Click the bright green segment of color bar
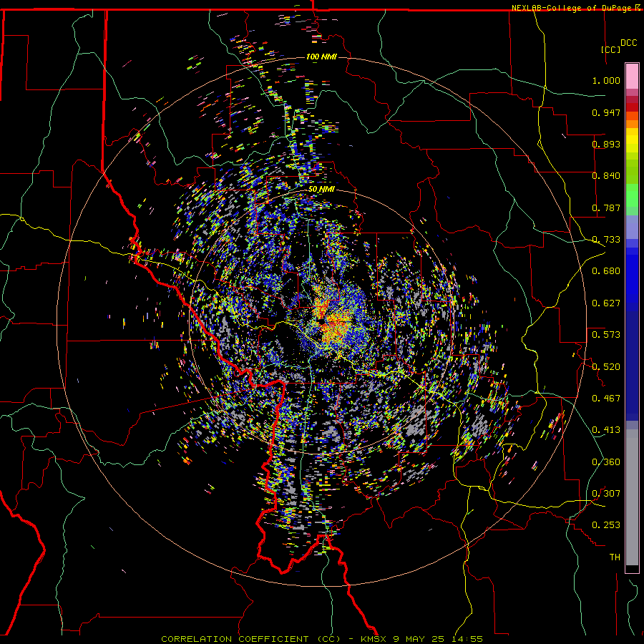This screenshot has width=644, height=644. pos(632,195)
